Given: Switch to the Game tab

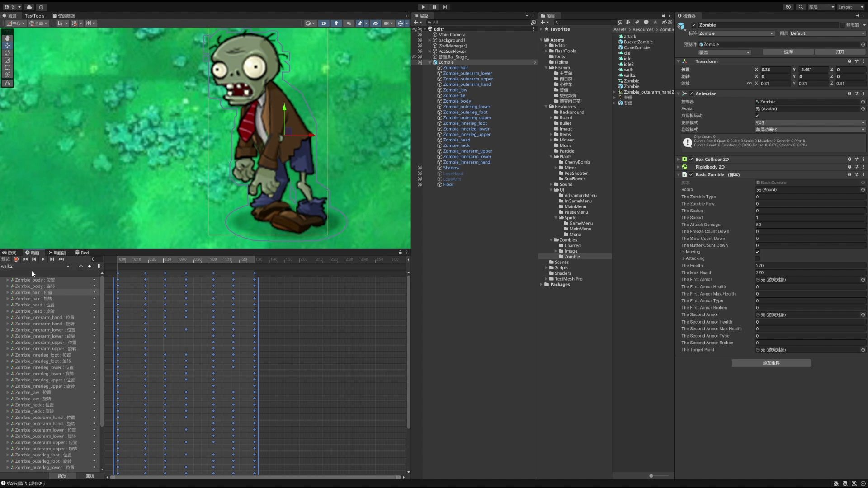Looking at the screenshot, I should 9,253.
